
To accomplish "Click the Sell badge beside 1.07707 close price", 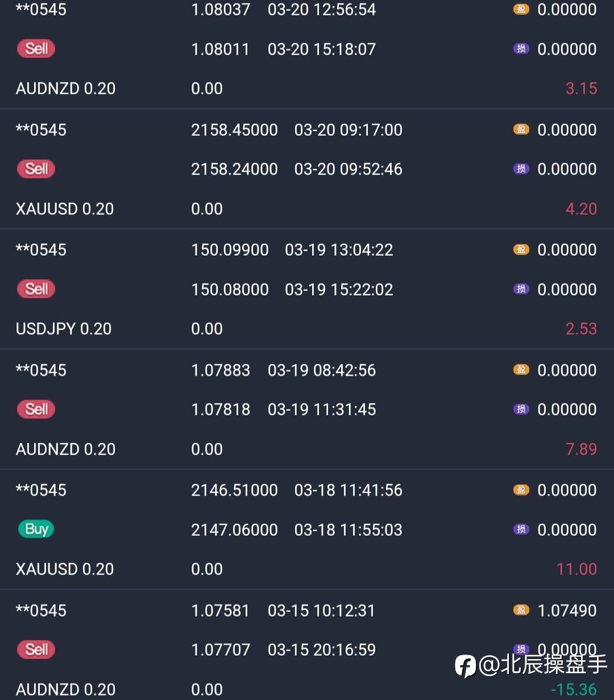I will tap(36, 649).
